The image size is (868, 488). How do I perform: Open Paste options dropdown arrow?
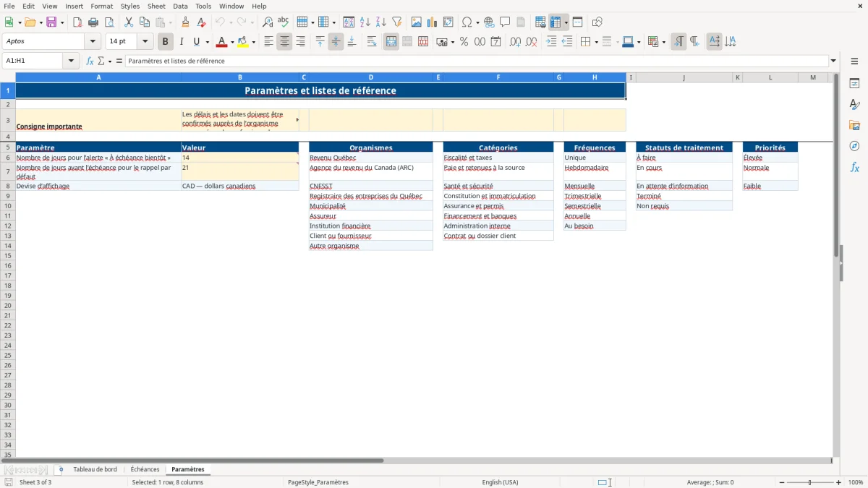[170, 22]
